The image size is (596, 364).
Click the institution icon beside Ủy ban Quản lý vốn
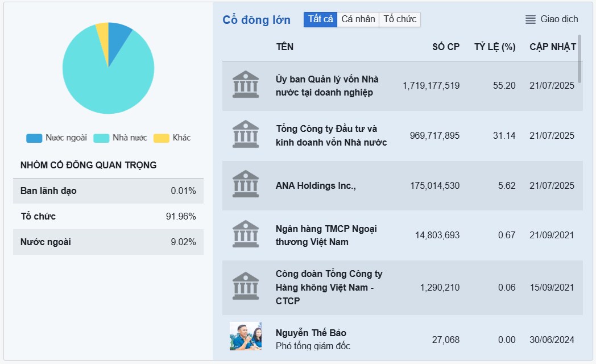[x=245, y=85]
